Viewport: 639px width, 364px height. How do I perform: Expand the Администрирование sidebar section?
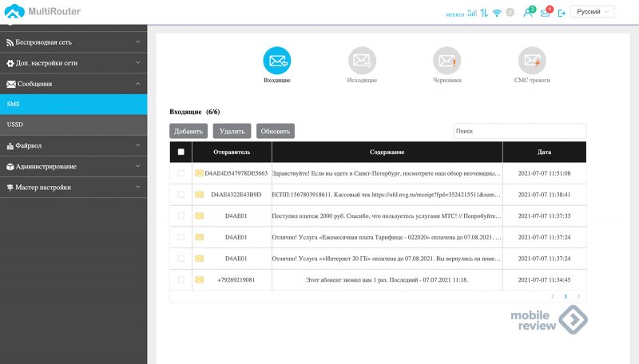[x=73, y=166]
